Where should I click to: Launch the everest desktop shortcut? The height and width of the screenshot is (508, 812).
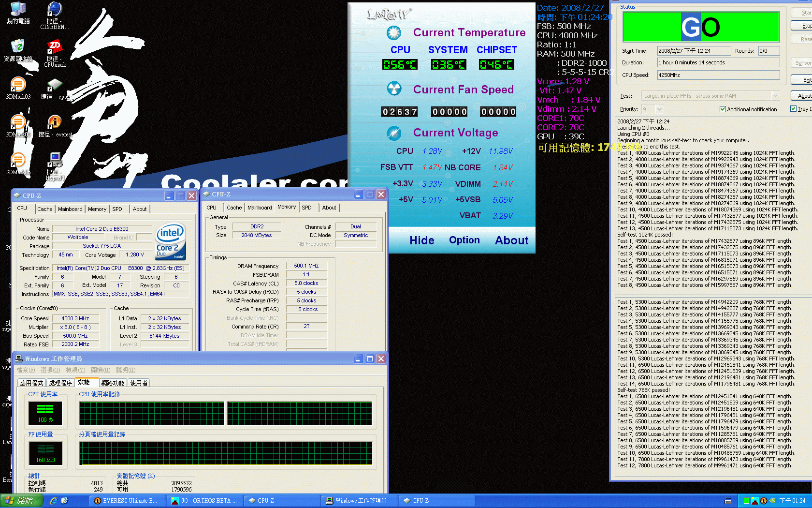click(x=55, y=126)
